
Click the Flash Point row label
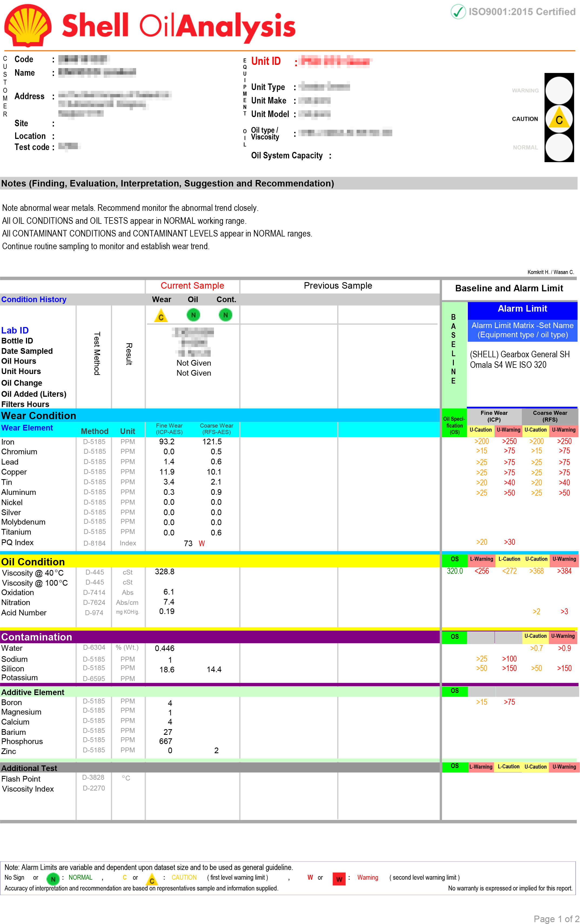pyautogui.click(x=21, y=779)
